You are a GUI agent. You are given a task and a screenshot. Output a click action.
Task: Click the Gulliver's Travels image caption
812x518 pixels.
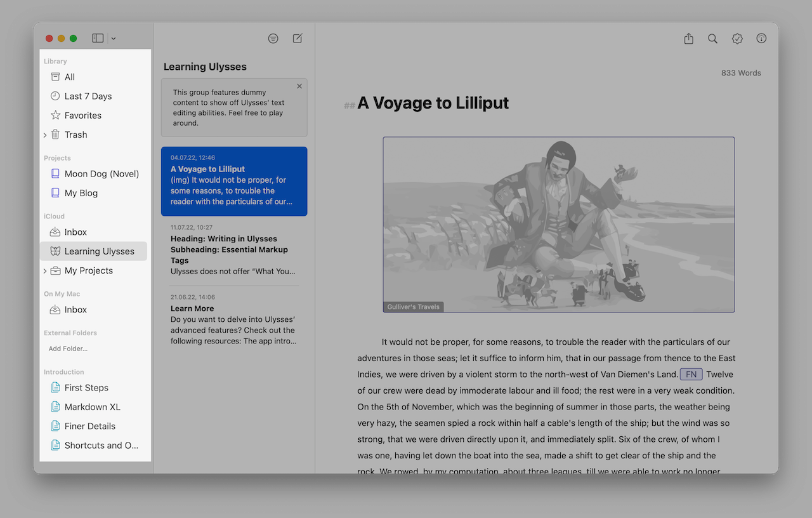point(414,307)
